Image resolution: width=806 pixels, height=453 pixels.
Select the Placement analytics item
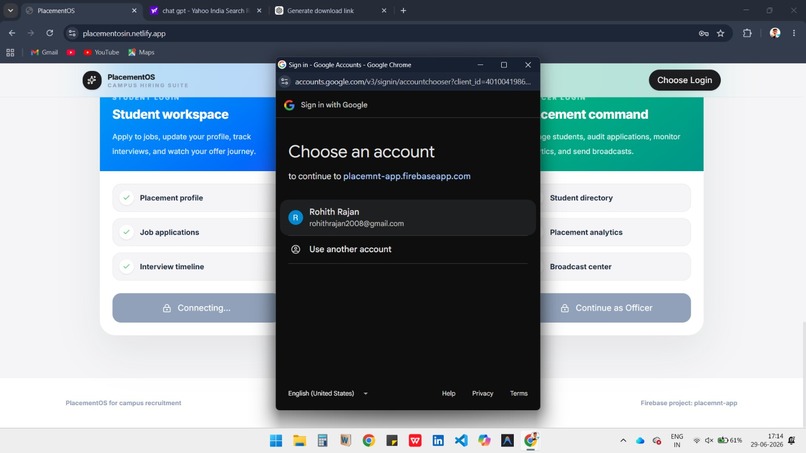[615, 232]
